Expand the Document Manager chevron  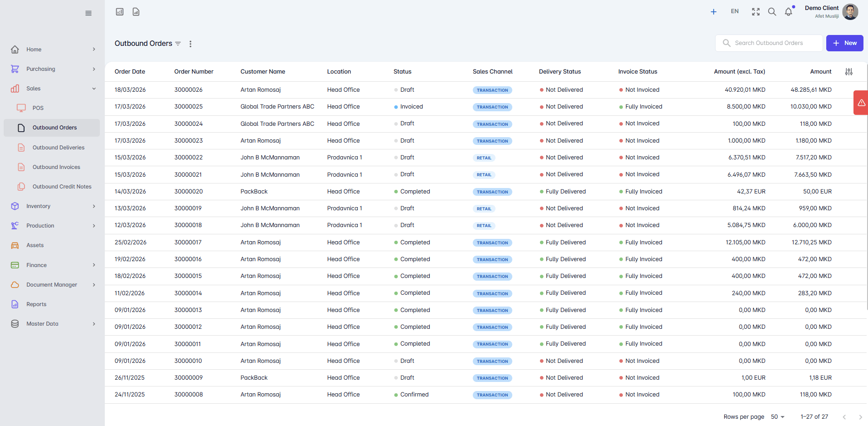[94, 285]
